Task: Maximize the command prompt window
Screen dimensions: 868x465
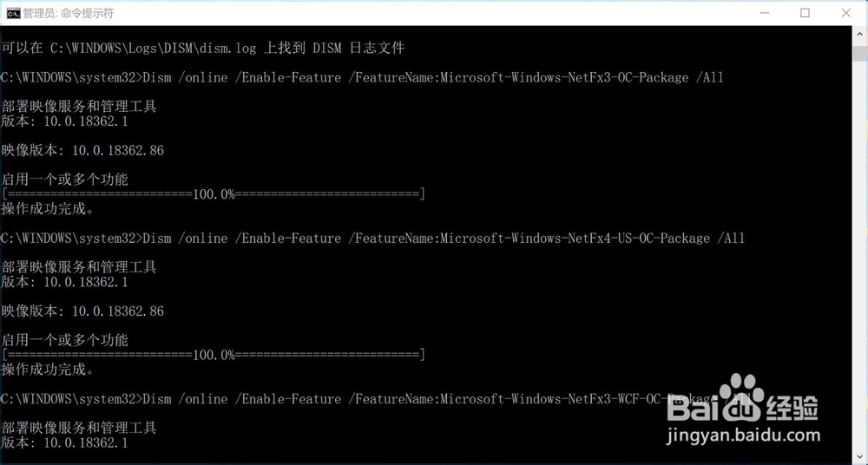Action: [x=805, y=13]
